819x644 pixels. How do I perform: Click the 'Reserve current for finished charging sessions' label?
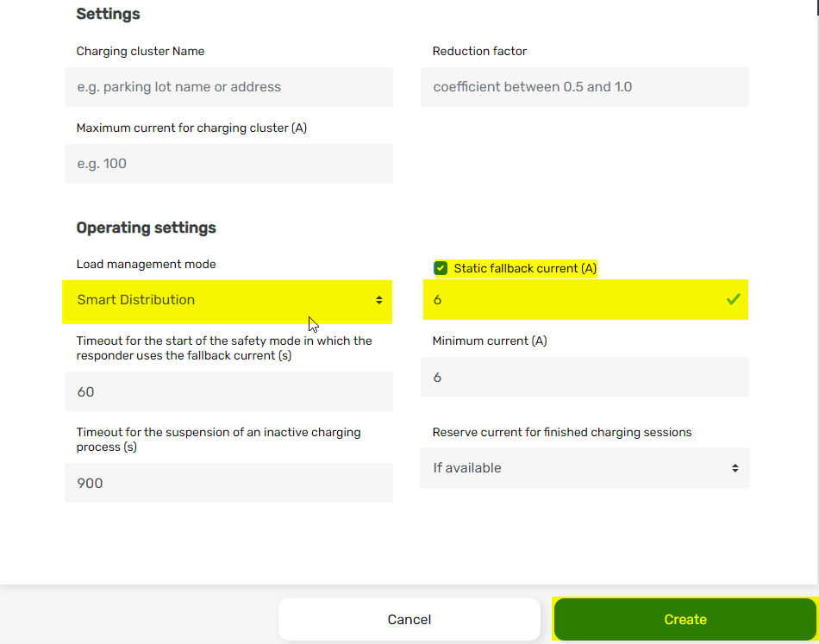click(x=561, y=432)
